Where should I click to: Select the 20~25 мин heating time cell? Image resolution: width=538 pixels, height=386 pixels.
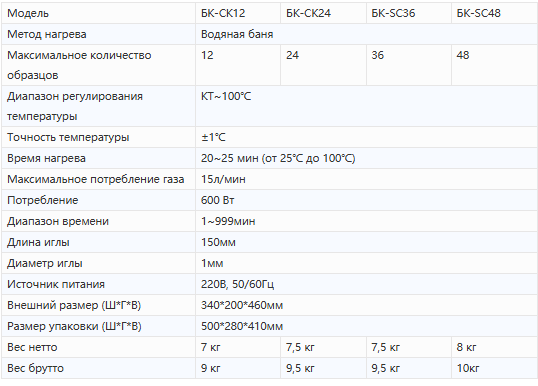coord(366,158)
